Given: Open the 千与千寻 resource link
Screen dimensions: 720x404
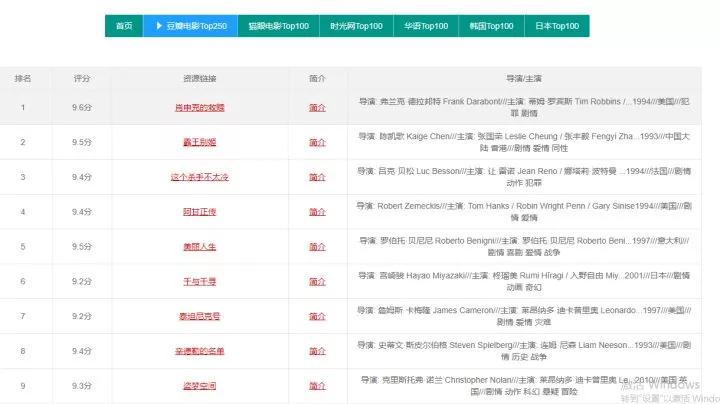Looking at the screenshot, I should pos(200,281).
